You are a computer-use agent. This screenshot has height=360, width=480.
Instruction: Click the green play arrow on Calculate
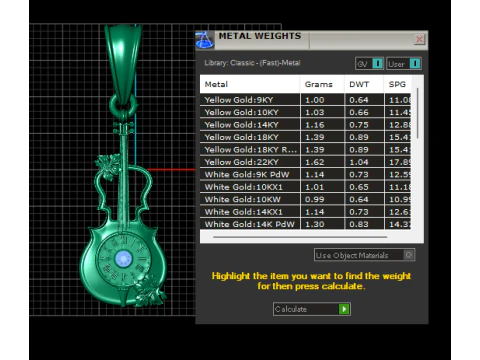[x=344, y=309]
